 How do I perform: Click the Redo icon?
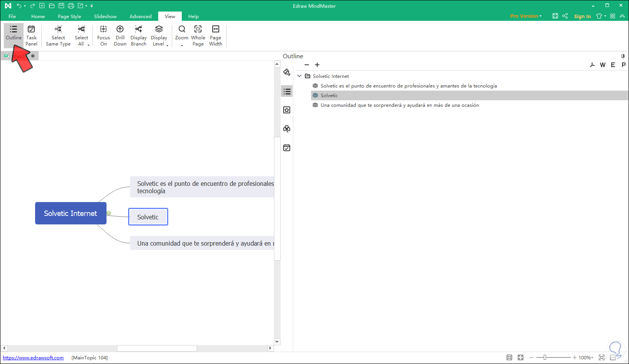(x=32, y=6)
